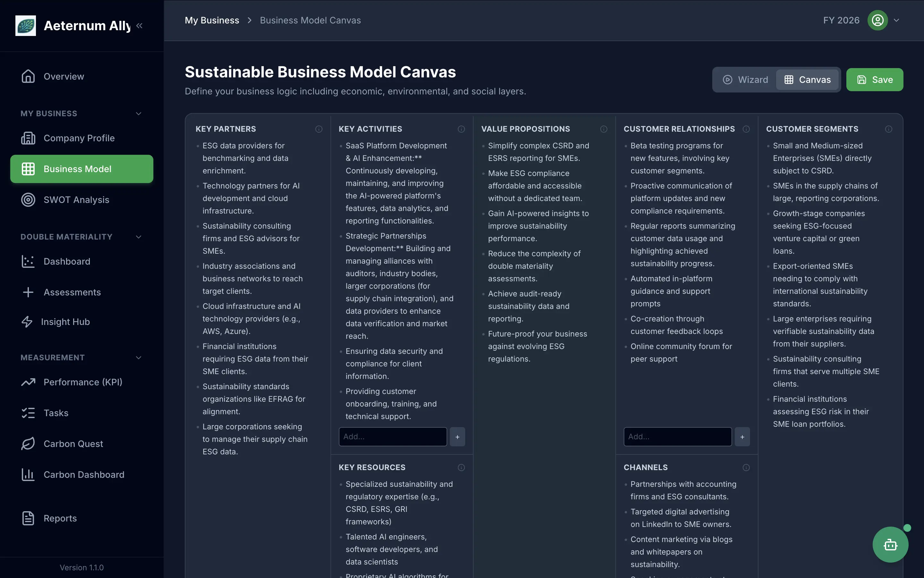Expand the account dropdown chevron
The width and height of the screenshot is (924, 578).
pos(896,20)
